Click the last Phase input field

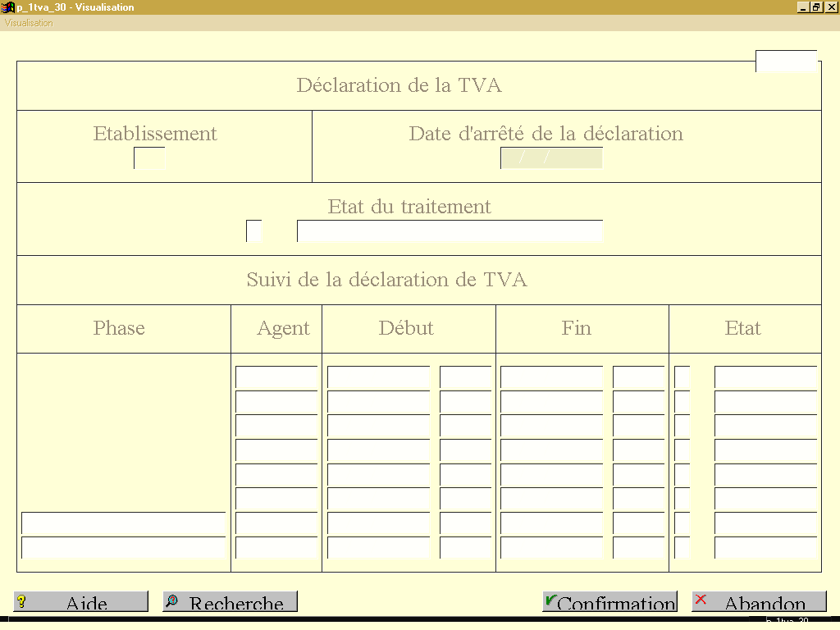tap(124, 547)
